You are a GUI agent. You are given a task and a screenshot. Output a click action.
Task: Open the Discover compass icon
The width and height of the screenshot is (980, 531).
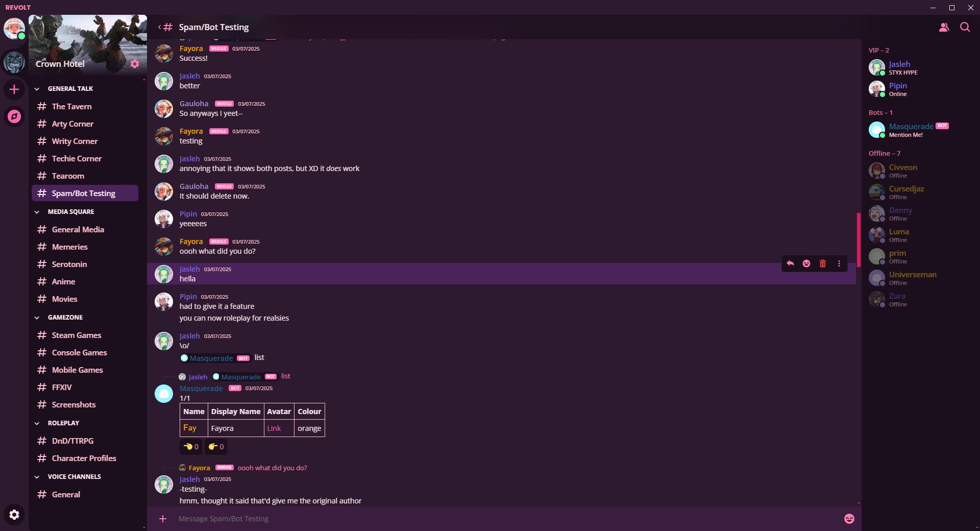(14, 116)
